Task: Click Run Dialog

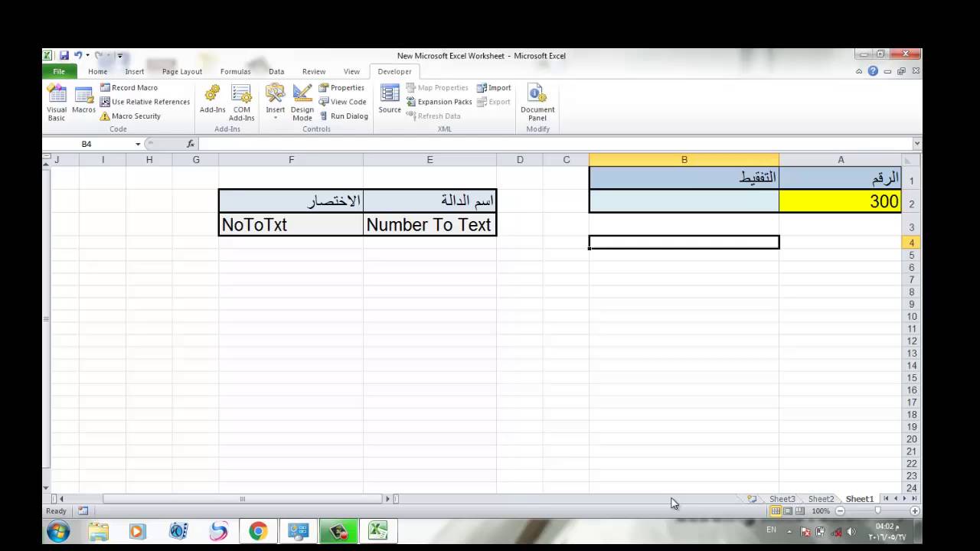Action: point(344,116)
